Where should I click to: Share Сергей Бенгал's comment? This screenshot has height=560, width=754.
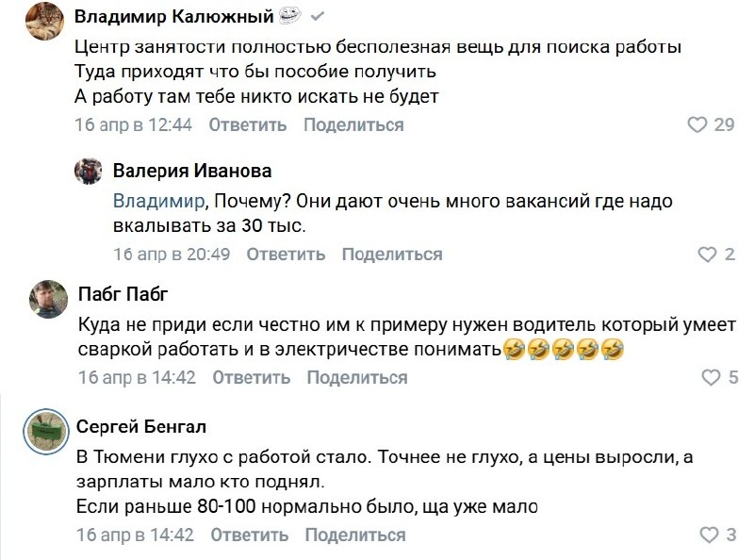(x=355, y=535)
